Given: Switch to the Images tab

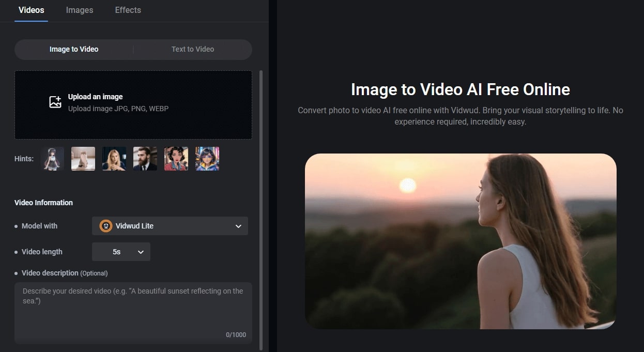Looking at the screenshot, I should pyautogui.click(x=80, y=10).
